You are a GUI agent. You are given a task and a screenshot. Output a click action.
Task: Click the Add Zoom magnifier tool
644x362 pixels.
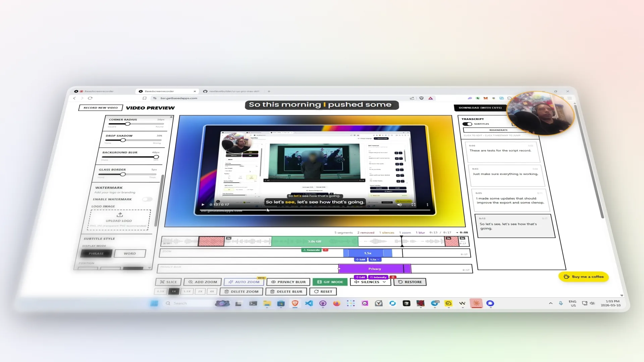click(x=202, y=282)
